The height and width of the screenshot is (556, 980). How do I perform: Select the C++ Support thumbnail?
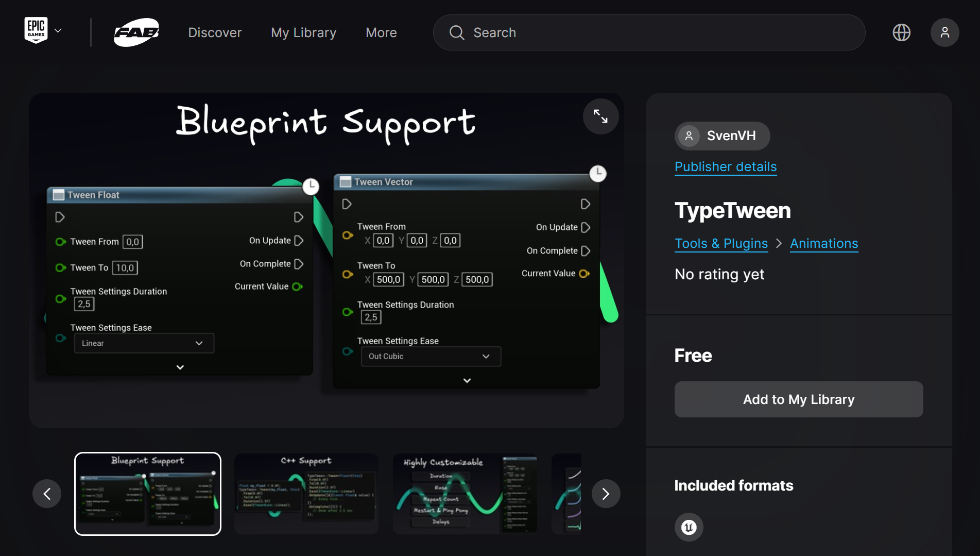tap(306, 494)
